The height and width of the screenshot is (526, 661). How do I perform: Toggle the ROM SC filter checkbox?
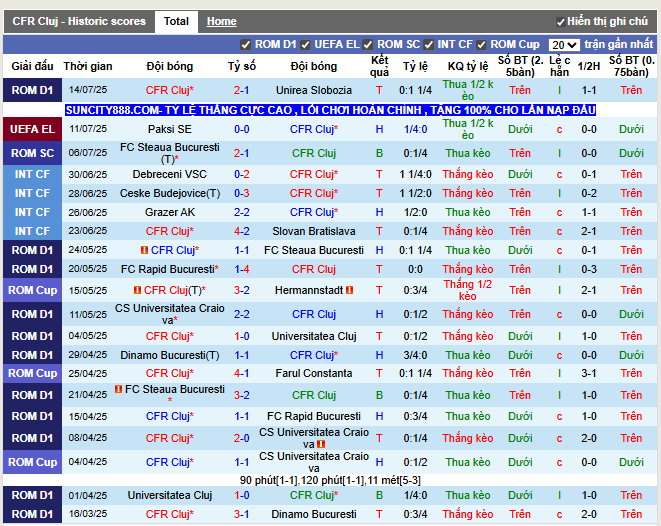coord(368,45)
